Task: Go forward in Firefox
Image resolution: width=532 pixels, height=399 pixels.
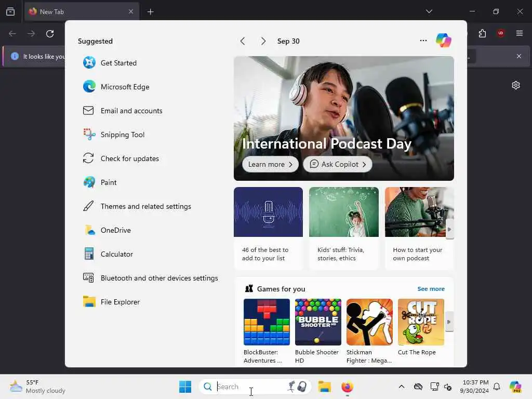Action: point(31,34)
